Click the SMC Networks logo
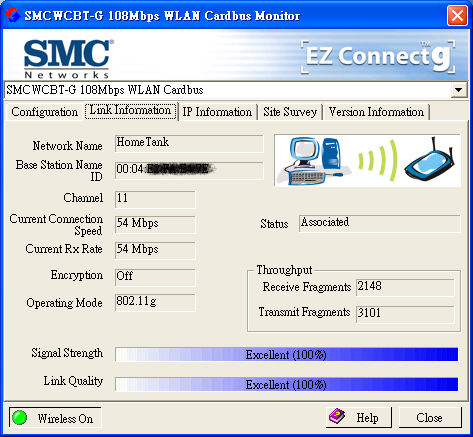 pos(68,59)
